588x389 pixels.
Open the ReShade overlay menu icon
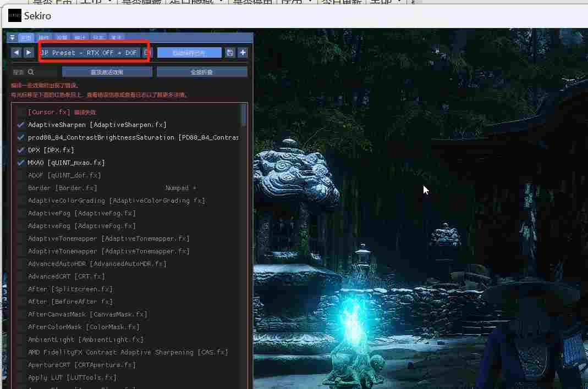pos(12,37)
